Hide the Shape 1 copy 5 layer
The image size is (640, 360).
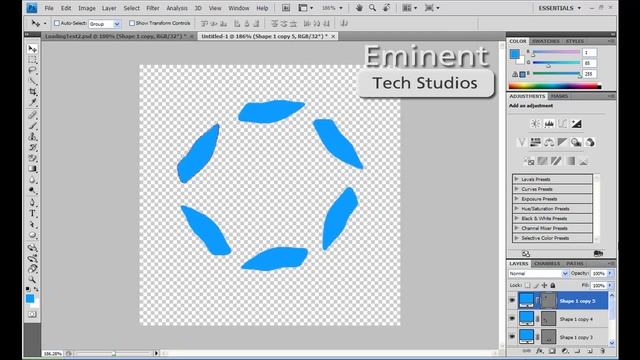coord(512,300)
